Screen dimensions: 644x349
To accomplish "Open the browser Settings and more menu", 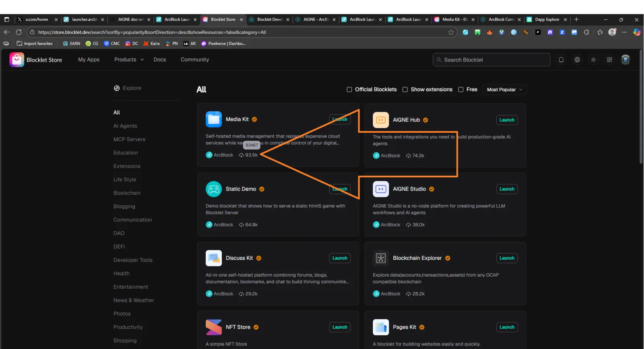I will pyautogui.click(x=624, y=32).
